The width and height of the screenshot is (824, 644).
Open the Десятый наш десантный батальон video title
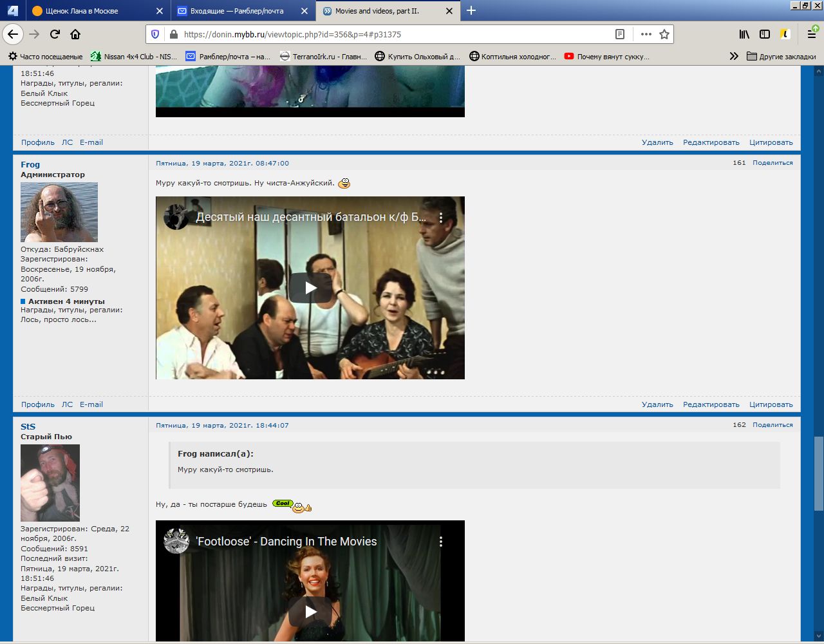click(311, 217)
